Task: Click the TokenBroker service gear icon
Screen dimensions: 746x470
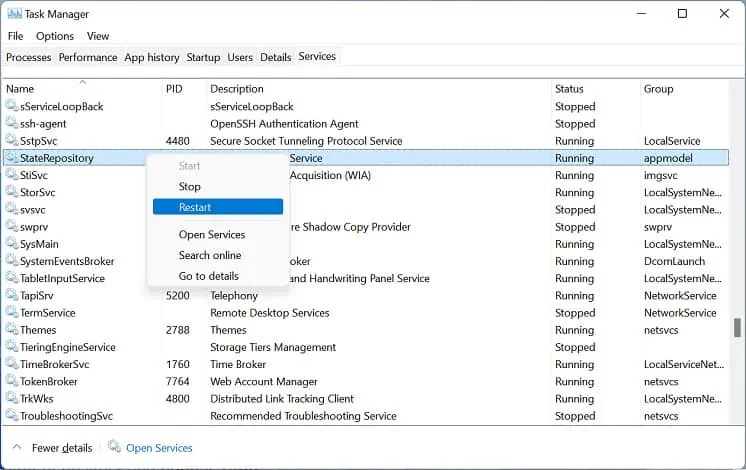Action: click(12, 381)
